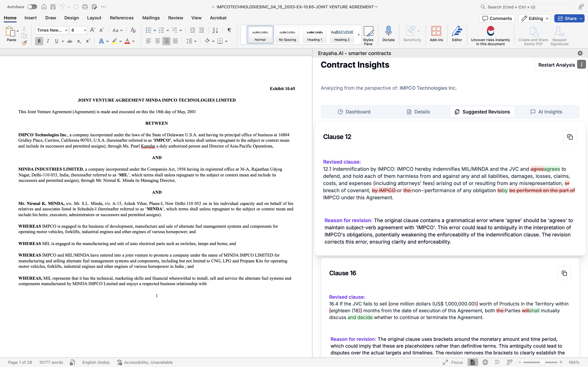The width and height of the screenshot is (588, 367).
Task: Open the References ribbon tab
Action: point(121,18)
